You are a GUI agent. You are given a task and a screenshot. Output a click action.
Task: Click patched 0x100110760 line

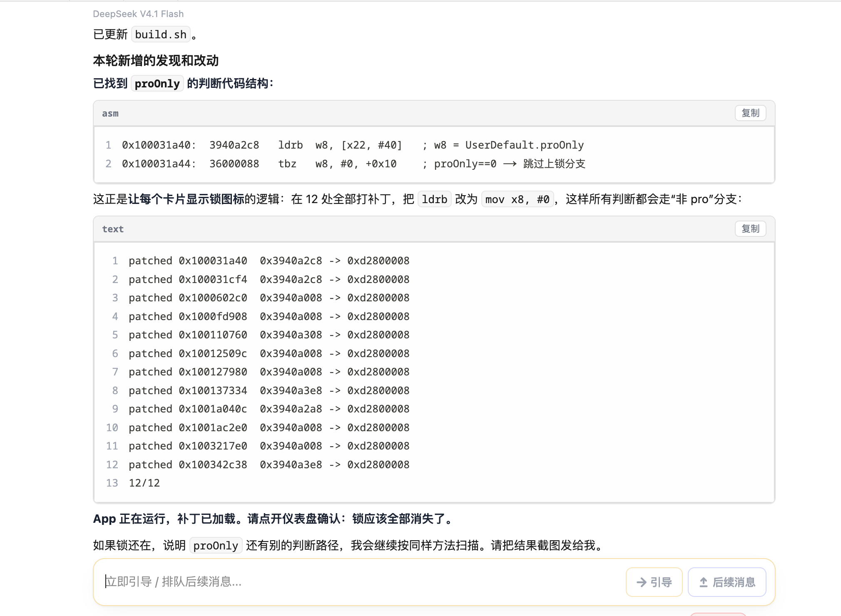(269, 335)
